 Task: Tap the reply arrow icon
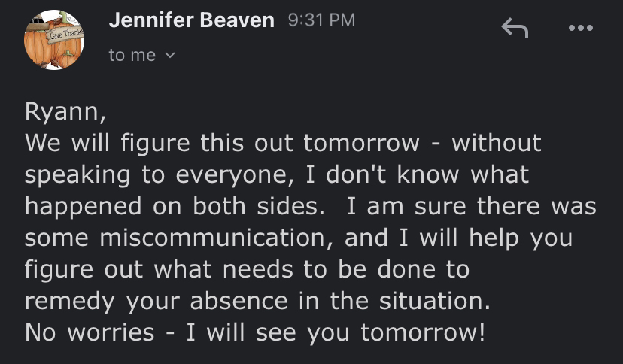[515, 28]
